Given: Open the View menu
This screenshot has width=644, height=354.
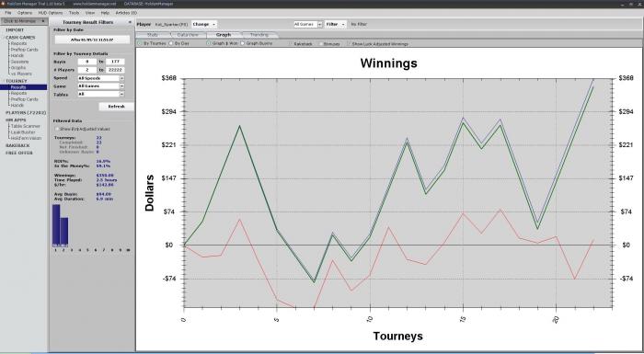Looking at the screenshot, I should pyautogui.click(x=90, y=13).
